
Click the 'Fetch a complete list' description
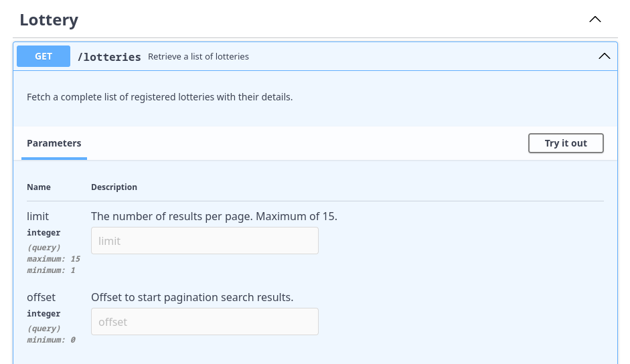(x=159, y=97)
